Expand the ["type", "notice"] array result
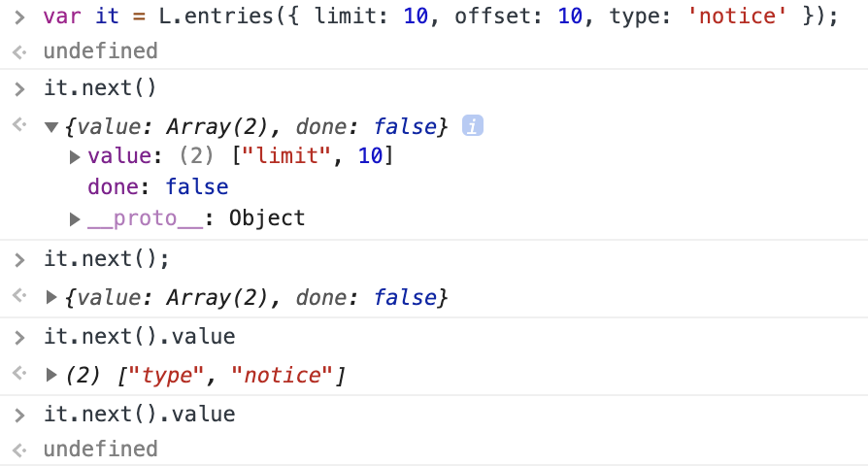Screen dimensions: 868x466 pyautogui.click(x=51, y=376)
